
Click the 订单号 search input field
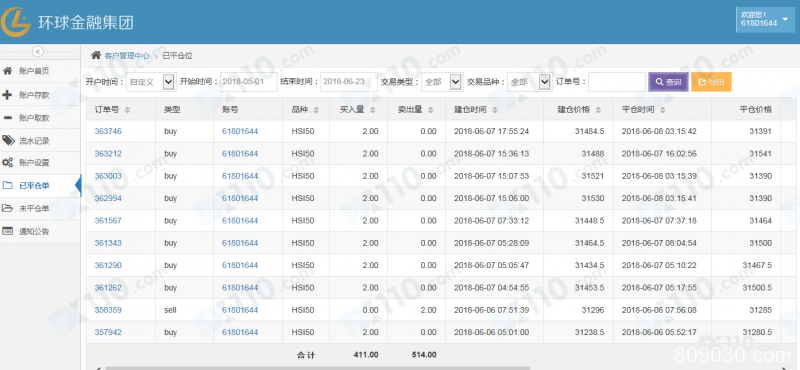[x=617, y=82]
